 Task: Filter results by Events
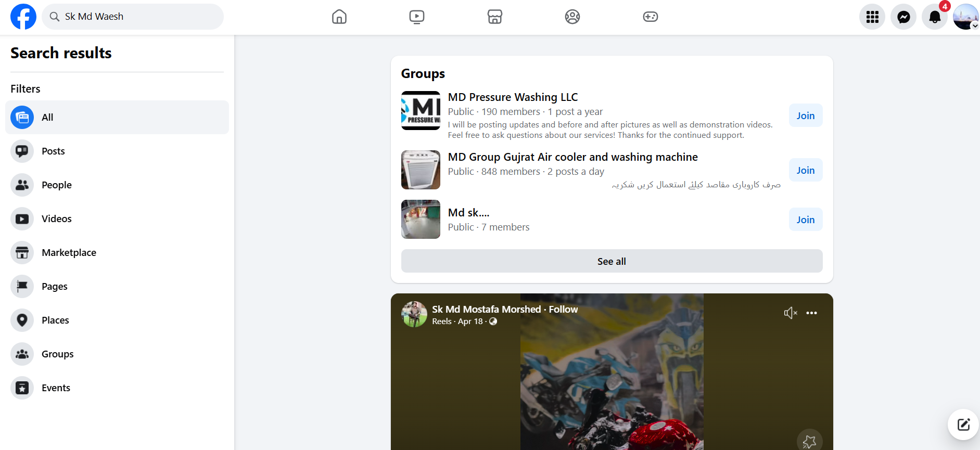(x=117, y=388)
